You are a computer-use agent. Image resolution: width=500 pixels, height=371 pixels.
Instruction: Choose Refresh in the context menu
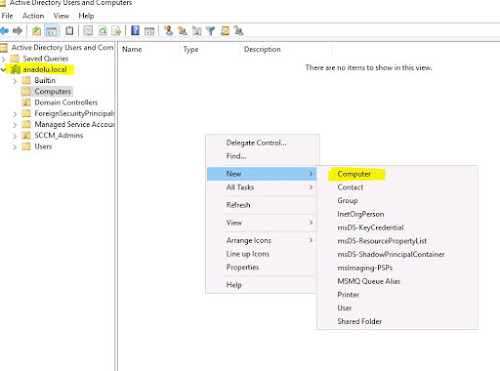[262, 205]
